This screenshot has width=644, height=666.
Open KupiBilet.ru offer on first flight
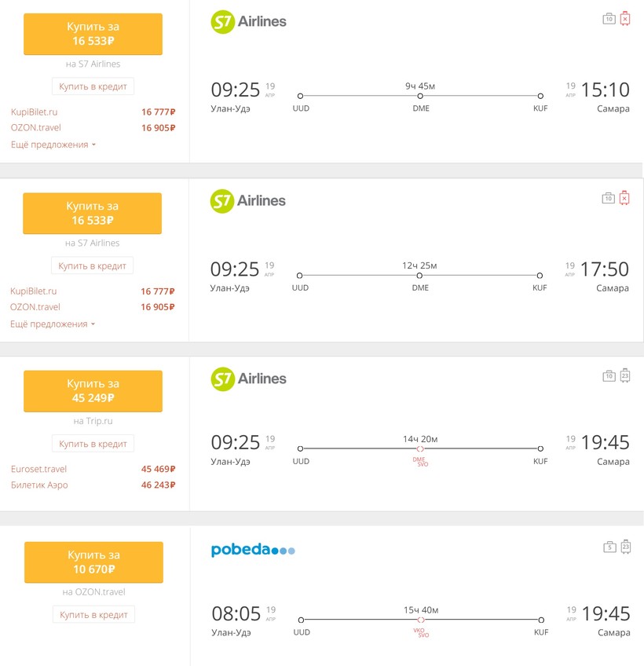(x=35, y=112)
